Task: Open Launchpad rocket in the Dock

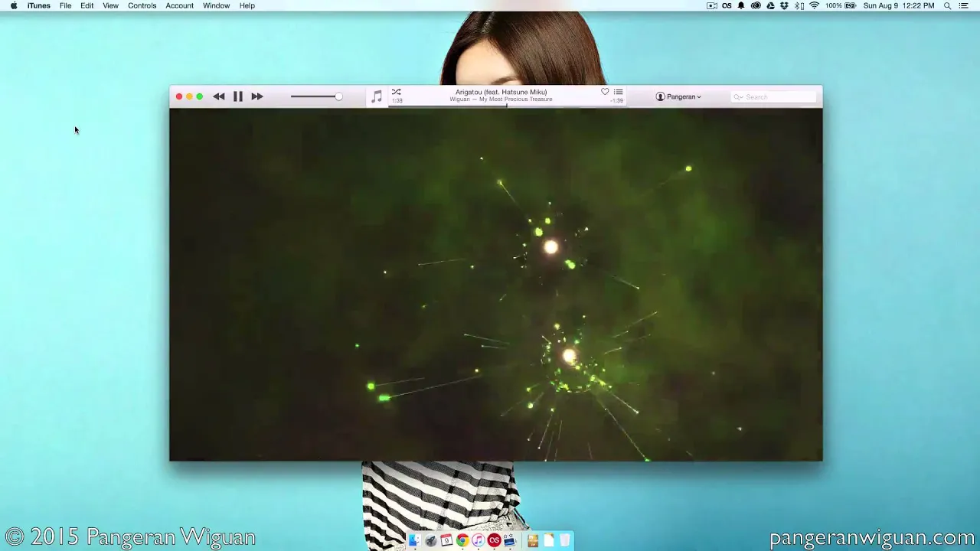Action: (x=431, y=540)
